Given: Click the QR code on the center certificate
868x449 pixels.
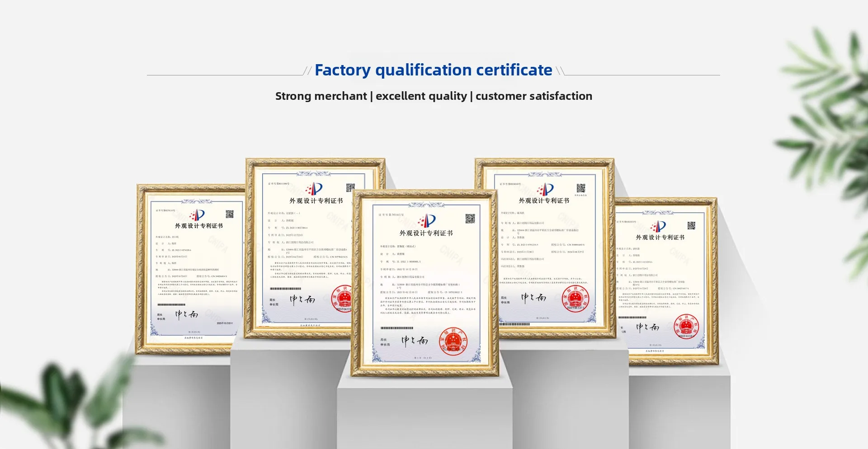Looking at the screenshot, I should 470,219.
